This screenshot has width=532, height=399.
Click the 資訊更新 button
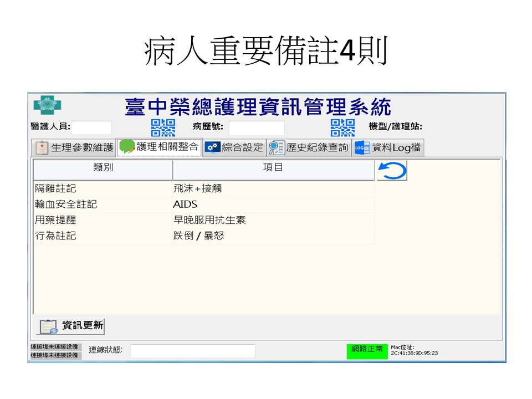[70, 326]
